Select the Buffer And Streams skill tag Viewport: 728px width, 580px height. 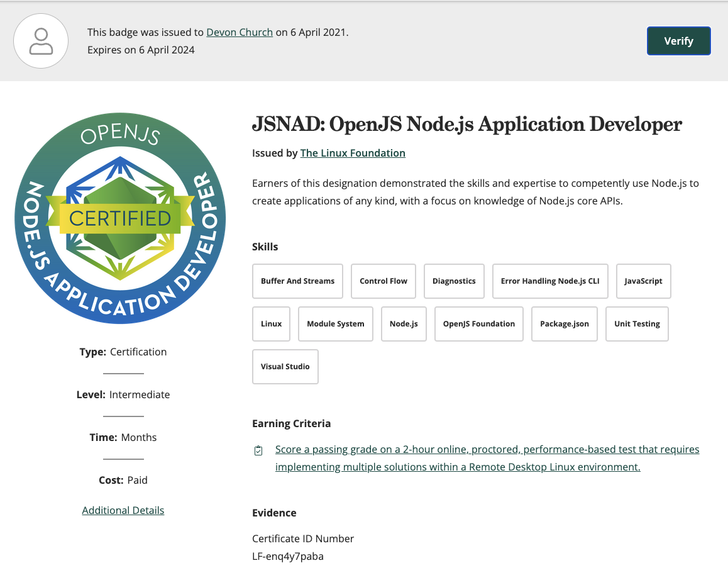[297, 281]
